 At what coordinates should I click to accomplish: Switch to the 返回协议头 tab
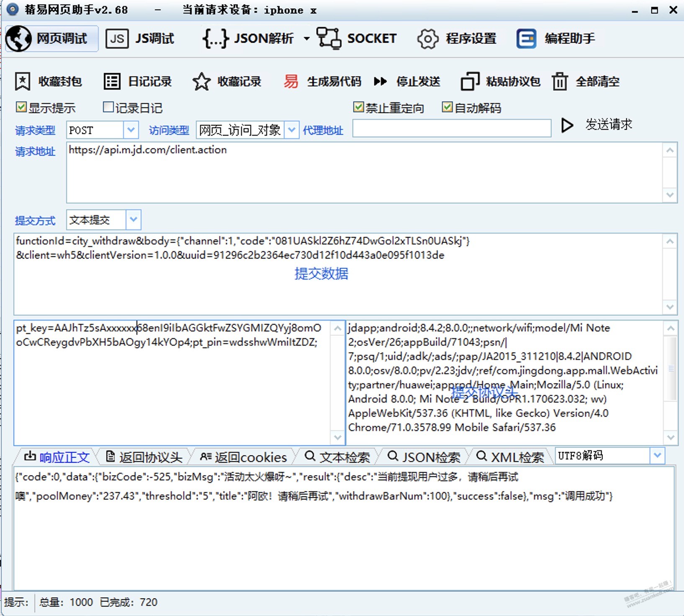click(x=144, y=457)
